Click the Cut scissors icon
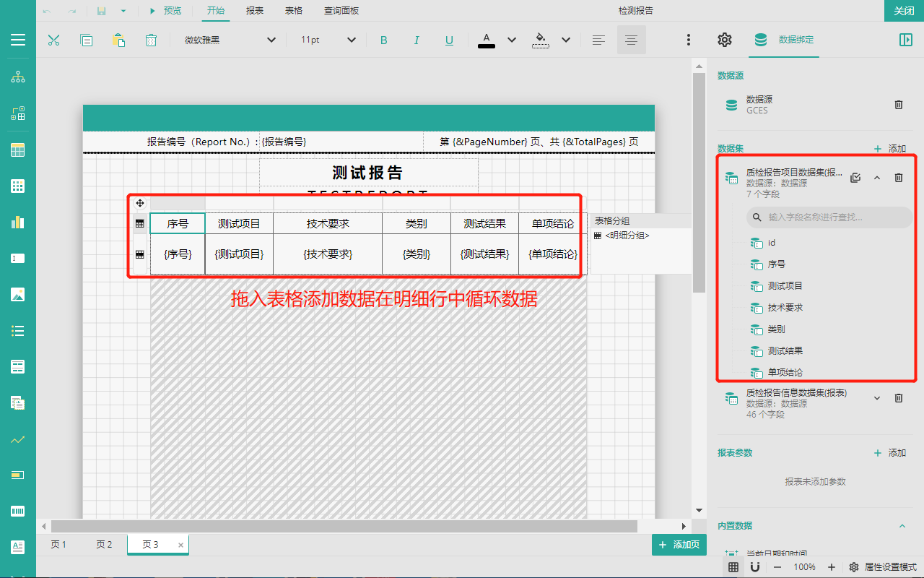Screen dimensions: 924x578 point(53,40)
